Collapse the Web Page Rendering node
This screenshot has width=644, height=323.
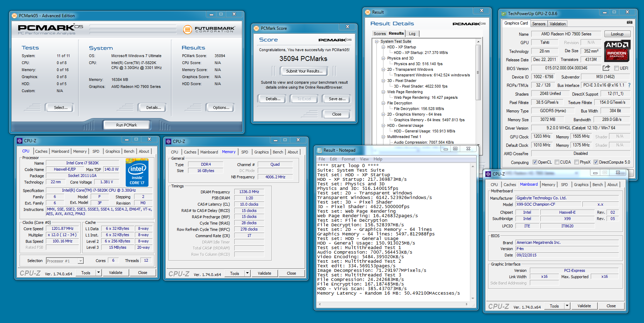[383, 92]
